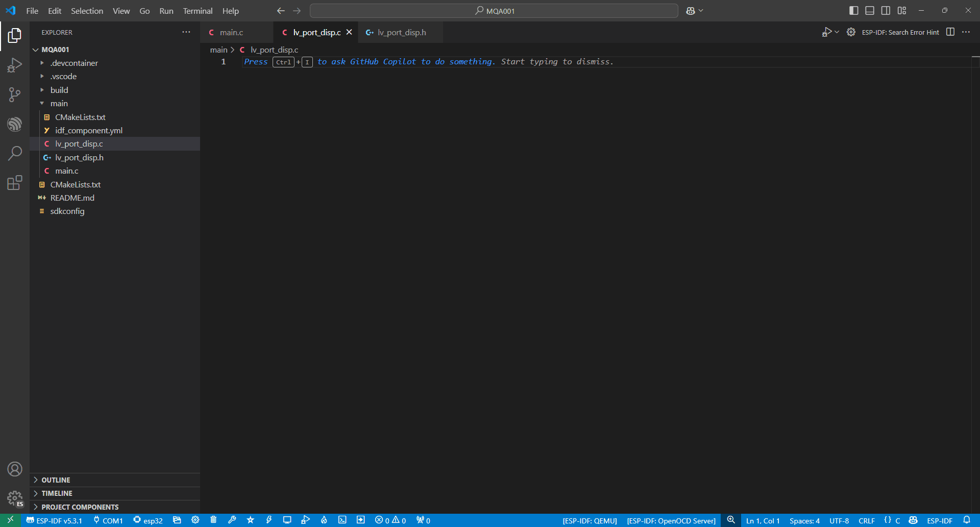Build, flash and monitor flame icon
980x527 pixels.
click(324, 520)
